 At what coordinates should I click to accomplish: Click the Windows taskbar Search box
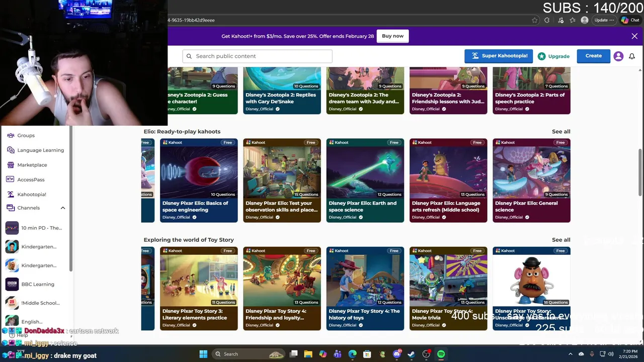click(249, 354)
